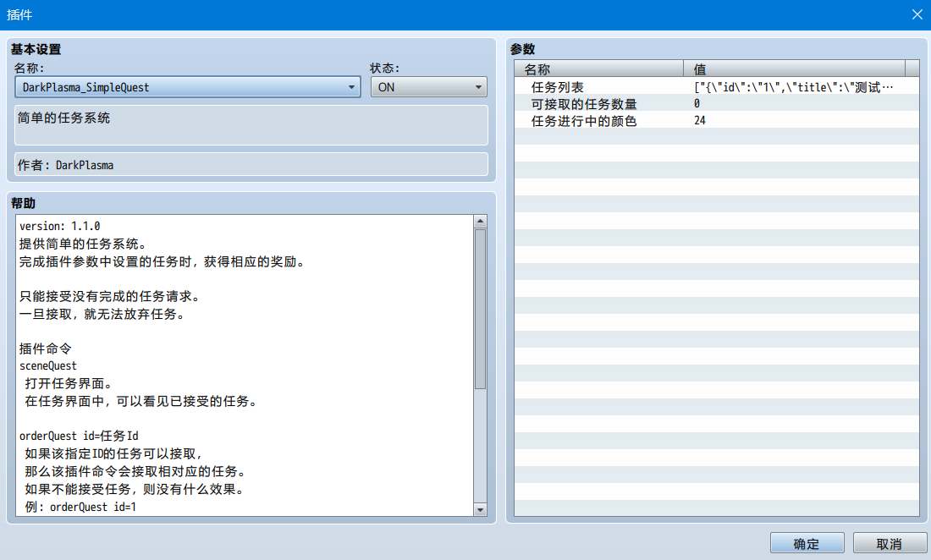
Task: Click the 值 column header in 参数 table
Action: pyautogui.click(x=795, y=69)
